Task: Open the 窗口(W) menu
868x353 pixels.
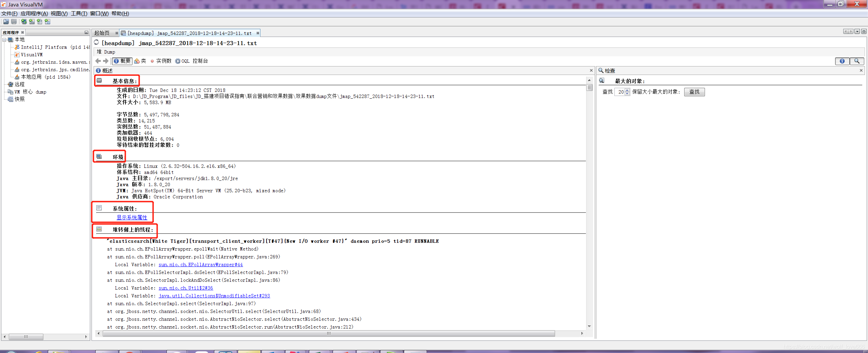Action: [99, 14]
